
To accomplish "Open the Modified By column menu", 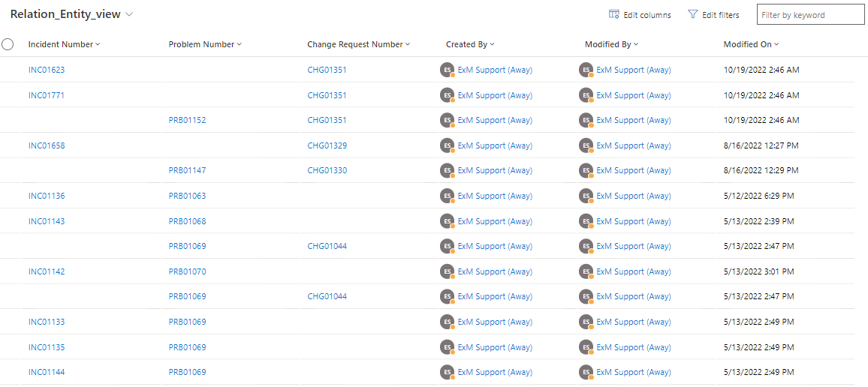I will [612, 44].
